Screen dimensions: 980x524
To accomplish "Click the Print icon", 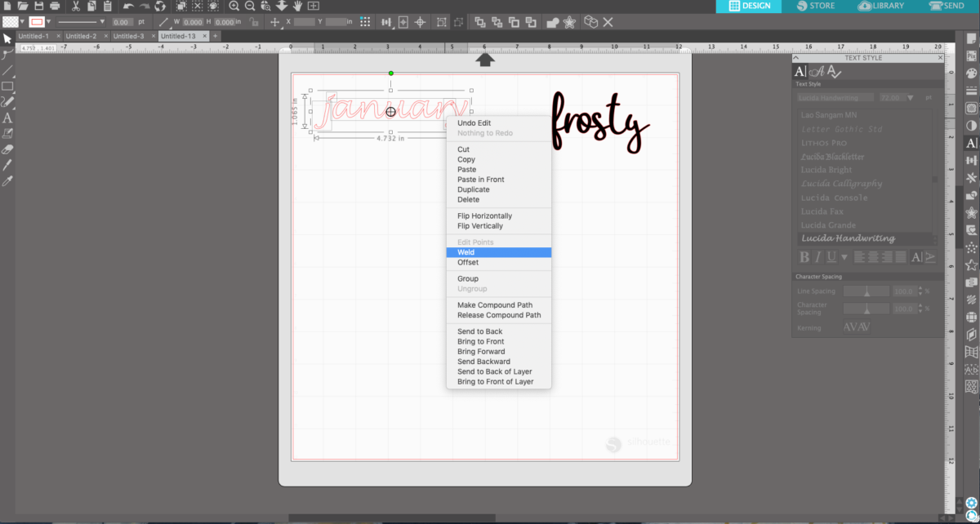I will click(x=55, y=6).
